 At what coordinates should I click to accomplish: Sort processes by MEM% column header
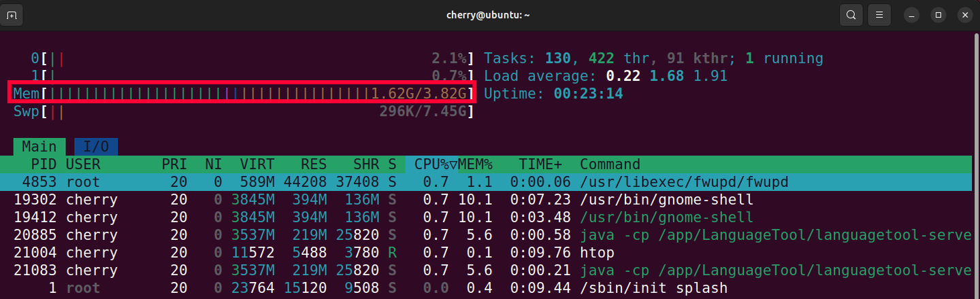pyautogui.click(x=475, y=164)
